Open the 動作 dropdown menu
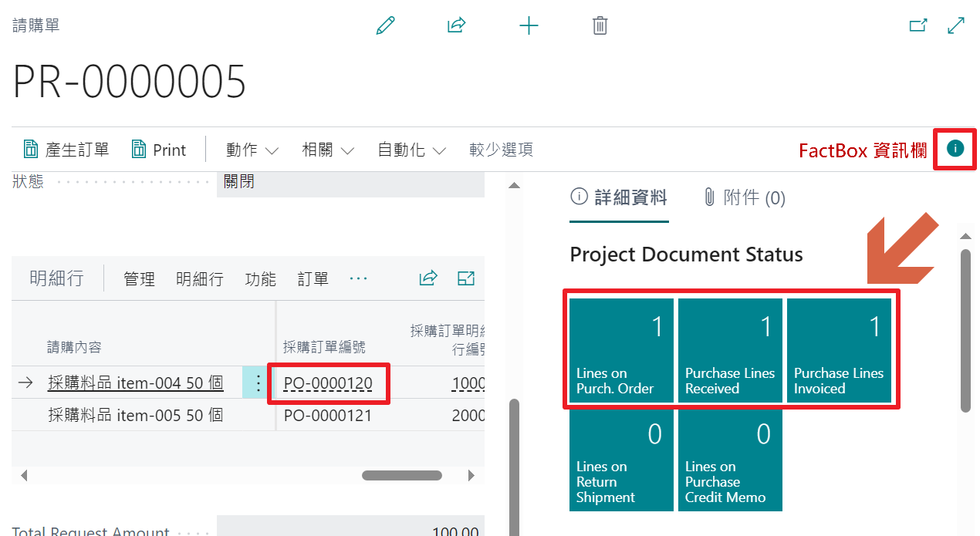Screen dimensions: 980x536 252,150
